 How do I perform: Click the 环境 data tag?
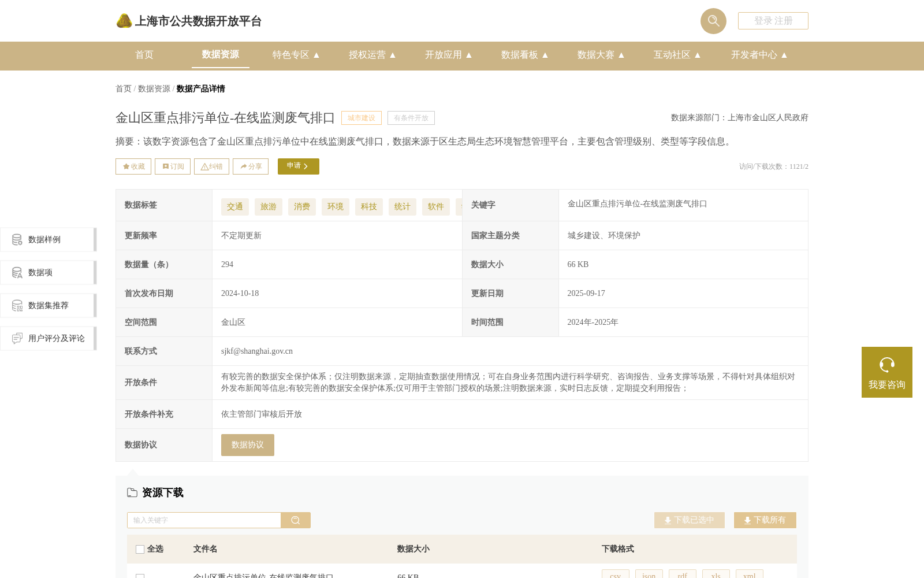pyautogui.click(x=336, y=207)
